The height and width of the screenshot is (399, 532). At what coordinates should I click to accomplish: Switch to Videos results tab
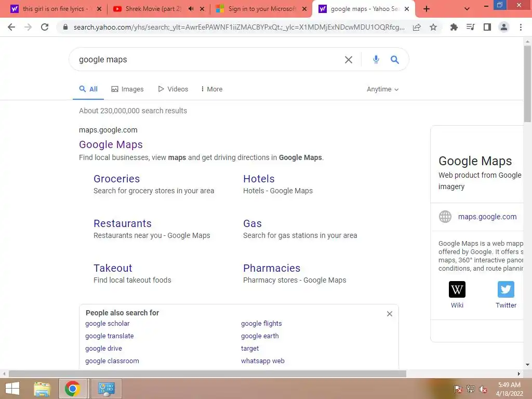click(173, 89)
